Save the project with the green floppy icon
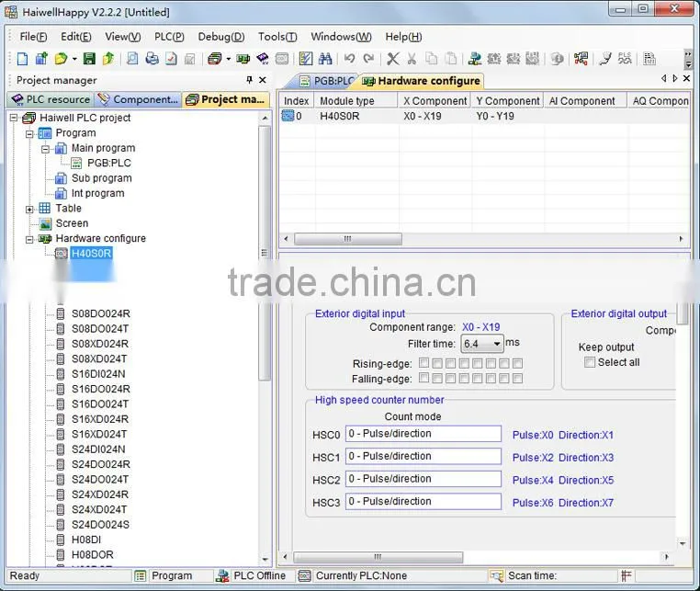 pyautogui.click(x=89, y=59)
